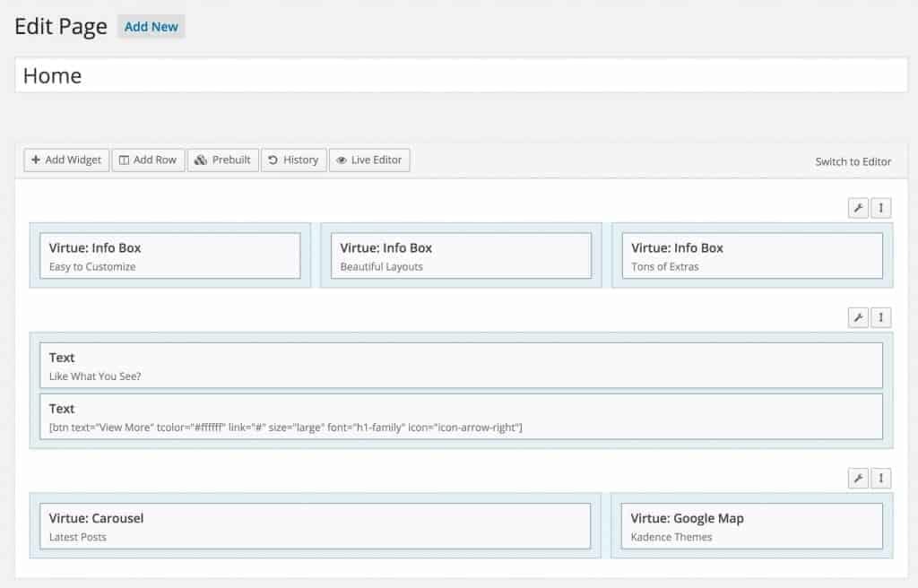This screenshot has height=588, width=918.
Task: Select the Virtue Google Map widget
Action: click(x=752, y=526)
